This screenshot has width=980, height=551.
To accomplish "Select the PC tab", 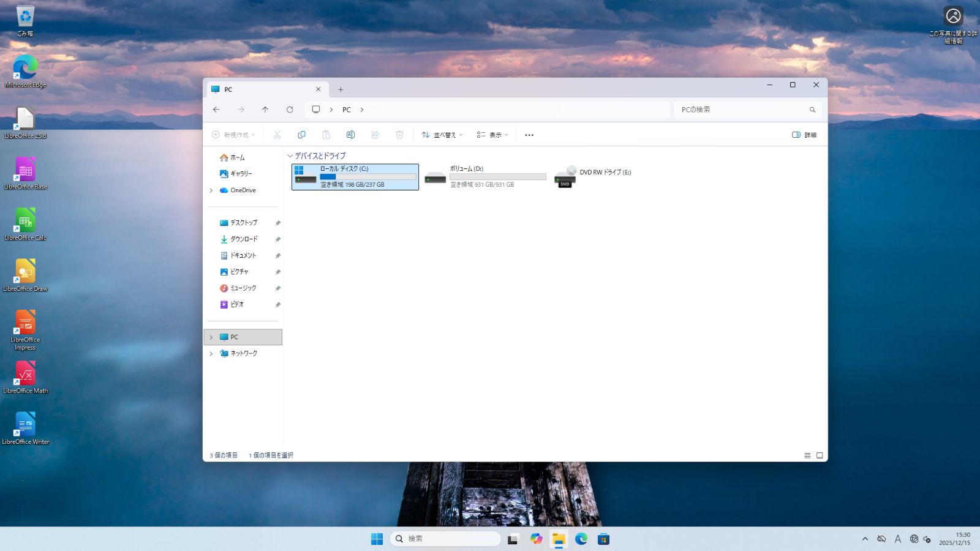I will [257, 89].
